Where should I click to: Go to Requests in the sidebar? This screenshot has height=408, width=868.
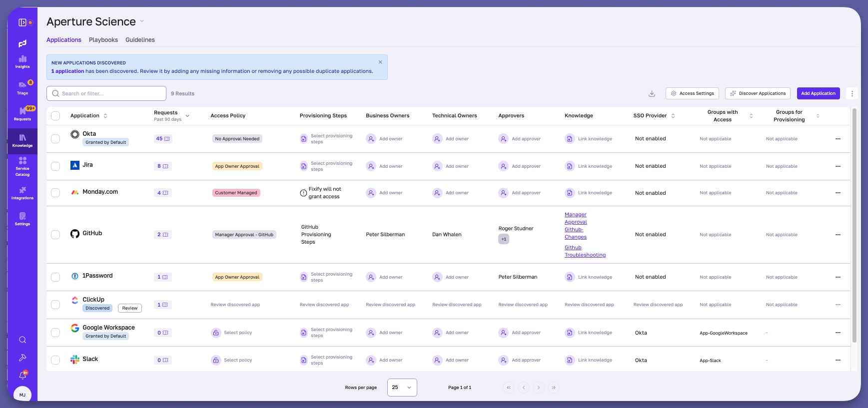click(22, 114)
